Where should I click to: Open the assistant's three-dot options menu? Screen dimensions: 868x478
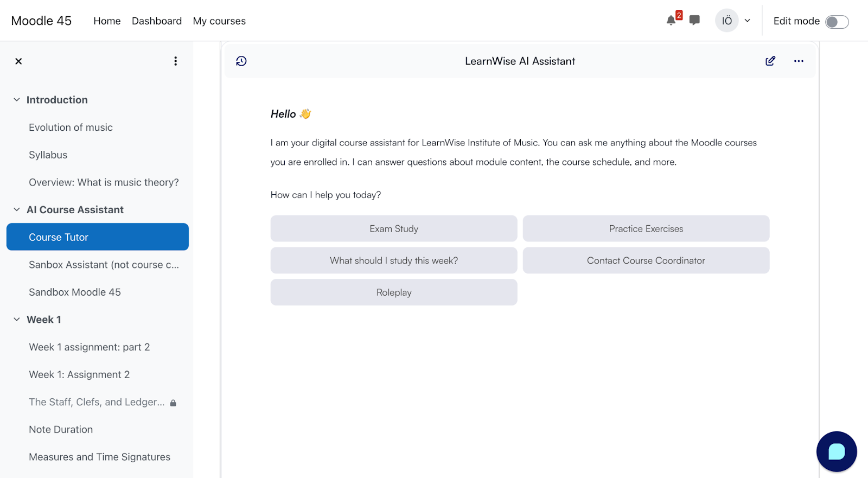tap(799, 61)
